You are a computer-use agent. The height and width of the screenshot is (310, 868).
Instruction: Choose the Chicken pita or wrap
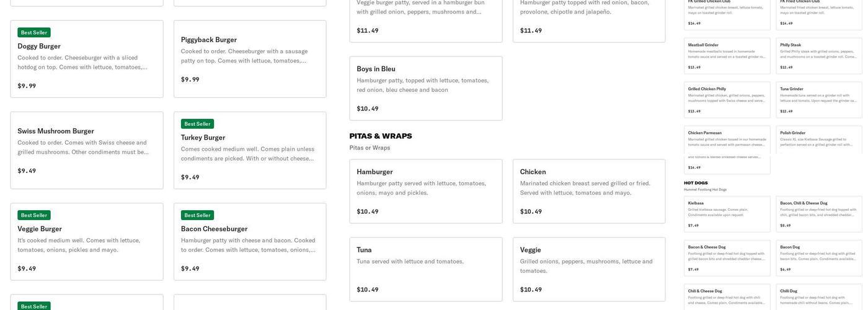(x=589, y=192)
